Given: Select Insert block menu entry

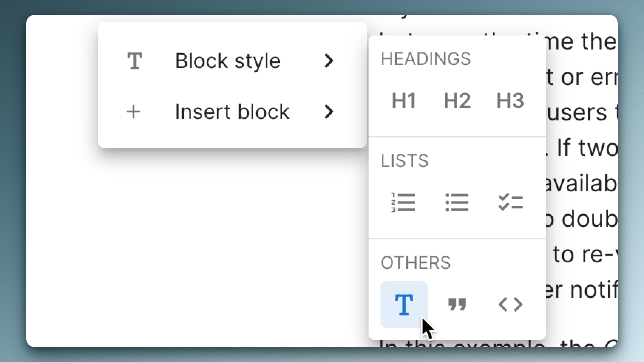Looking at the screenshot, I should 233,112.
